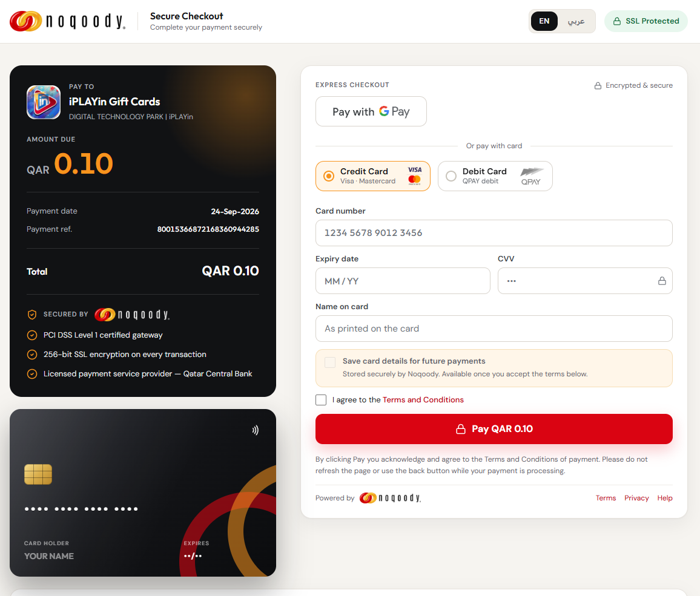This screenshot has width=700, height=596.
Task: Open the Terms and Conditions link
Action: click(x=423, y=400)
